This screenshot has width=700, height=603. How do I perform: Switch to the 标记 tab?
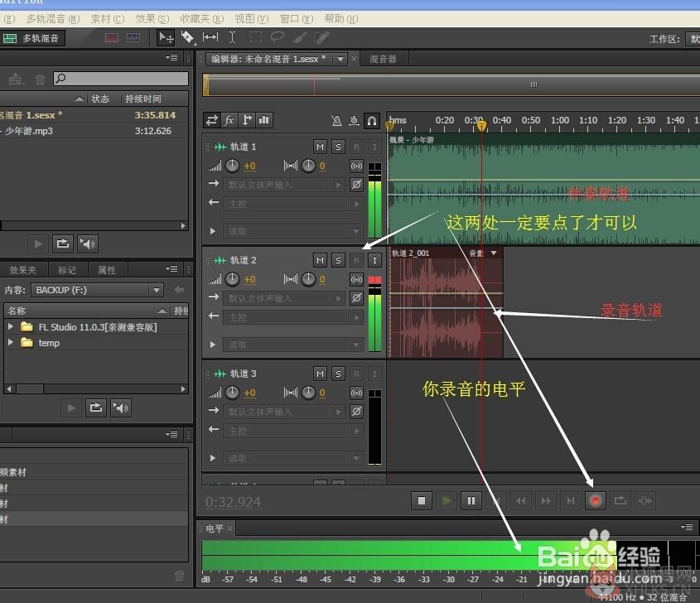pyautogui.click(x=67, y=270)
